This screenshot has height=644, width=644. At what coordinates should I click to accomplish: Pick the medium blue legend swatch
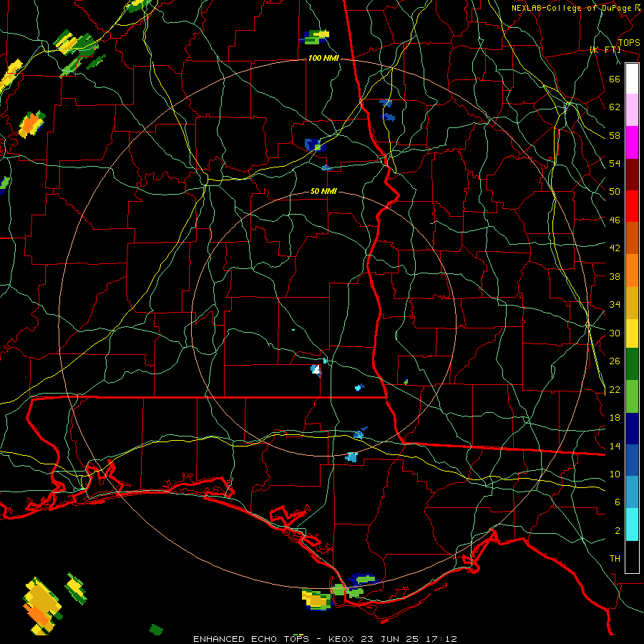coord(632,460)
